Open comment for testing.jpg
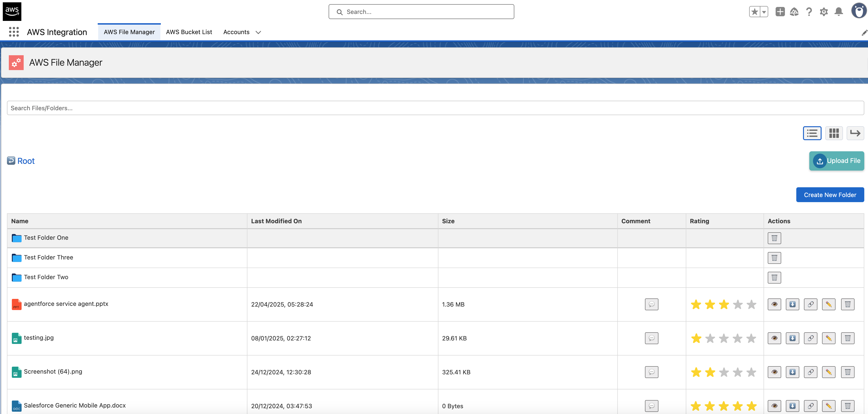This screenshot has width=868, height=414. pyautogui.click(x=652, y=338)
